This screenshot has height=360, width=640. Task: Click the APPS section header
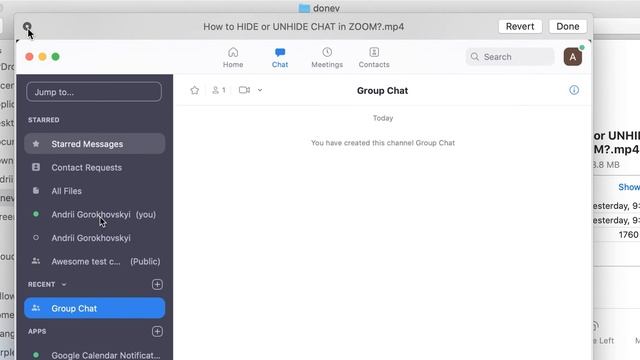point(37,331)
